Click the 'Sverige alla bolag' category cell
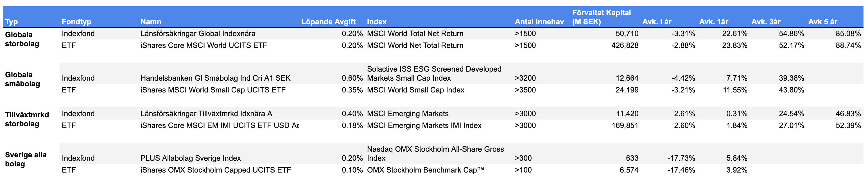The image size is (868, 181). point(26,159)
